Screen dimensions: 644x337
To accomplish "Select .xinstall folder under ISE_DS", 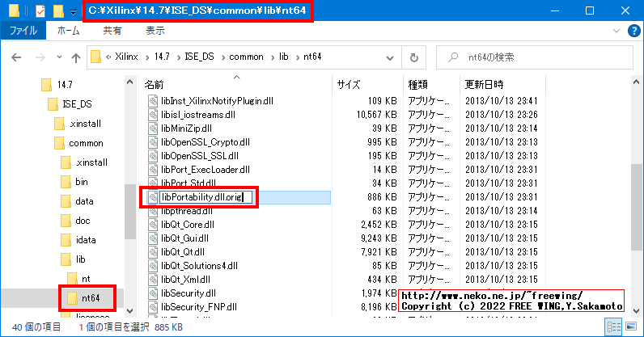I will (85, 123).
